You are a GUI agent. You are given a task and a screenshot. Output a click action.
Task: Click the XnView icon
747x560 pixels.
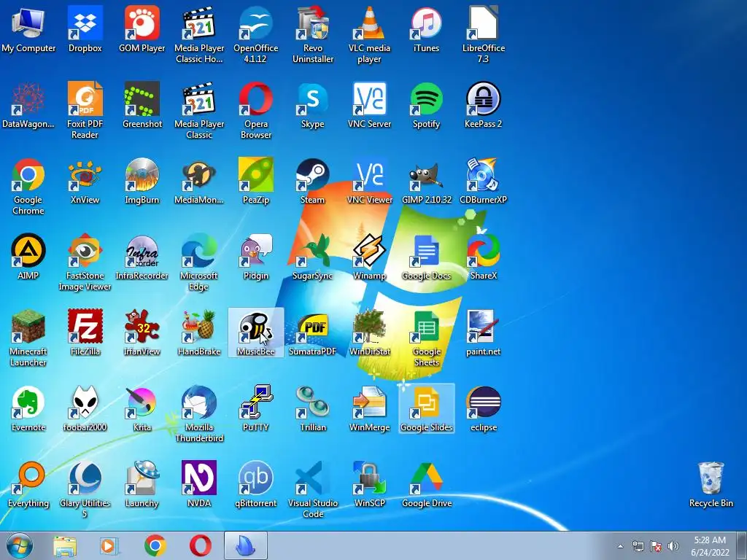click(85, 181)
